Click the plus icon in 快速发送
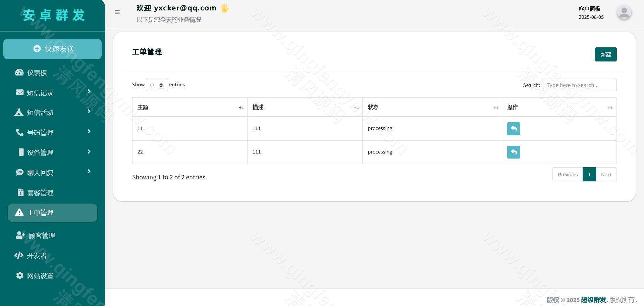Viewport: 644px width, 306px height. click(x=37, y=49)
